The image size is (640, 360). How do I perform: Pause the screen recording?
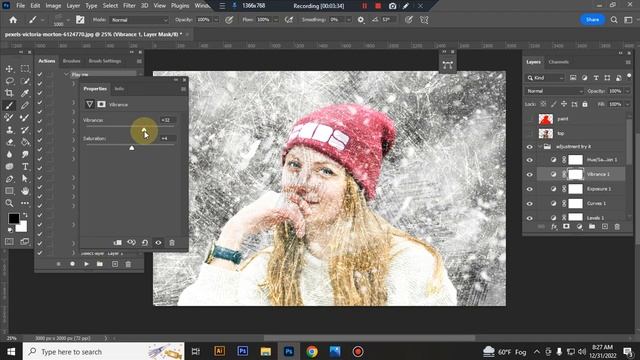point(364,6)
